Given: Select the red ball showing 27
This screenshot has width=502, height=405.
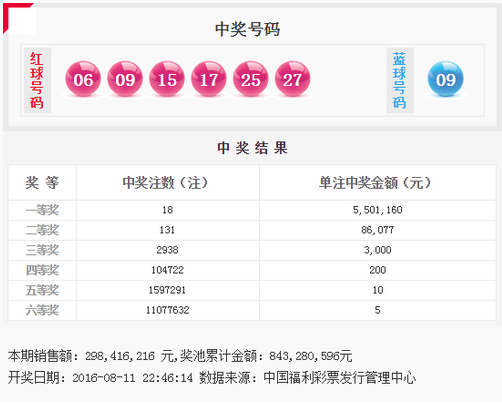Looking at the screenshot, I should 292,79.
